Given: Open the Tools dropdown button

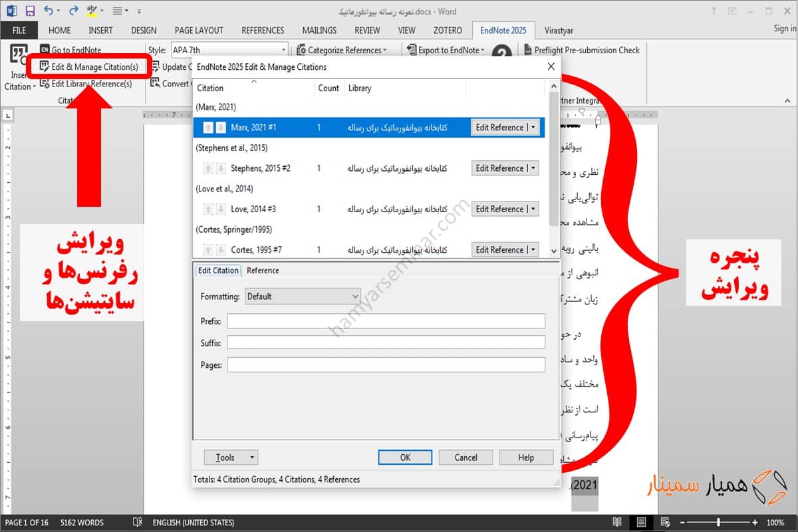Looking at the screenshot, I should (x=231, y=458).
